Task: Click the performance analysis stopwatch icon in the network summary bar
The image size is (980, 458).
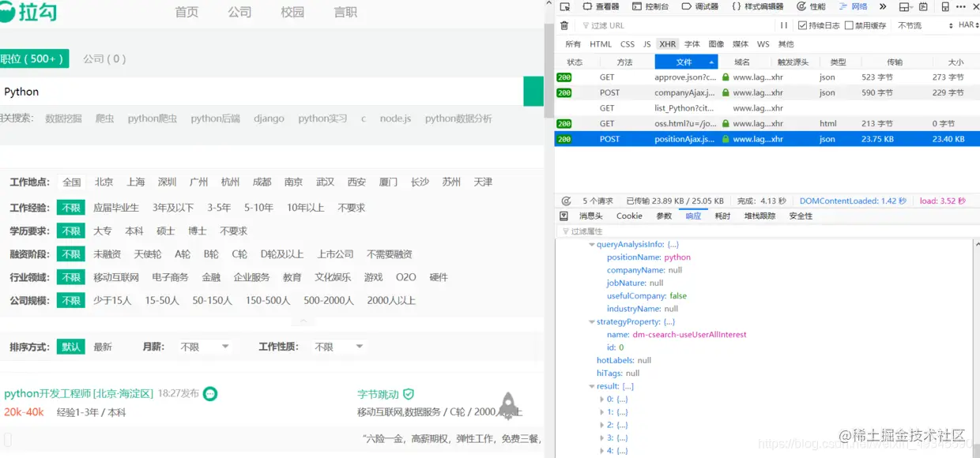Action: pos(567,201)
